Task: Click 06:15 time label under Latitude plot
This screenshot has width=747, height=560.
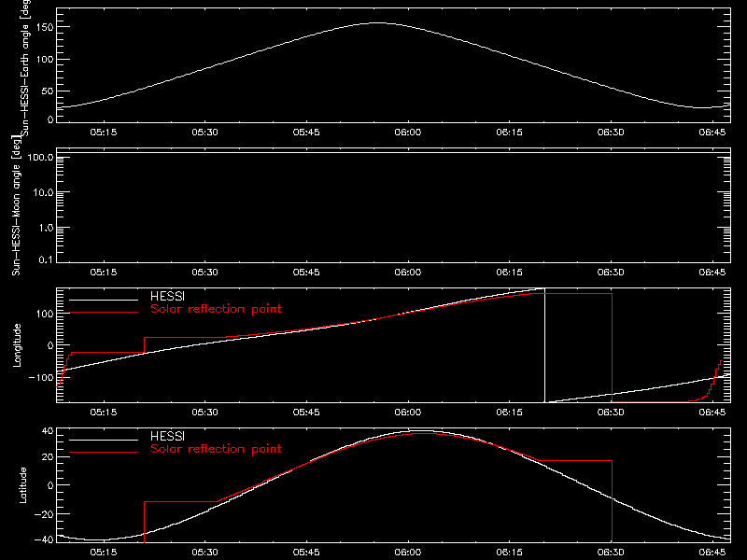Action: coord(509,553)
